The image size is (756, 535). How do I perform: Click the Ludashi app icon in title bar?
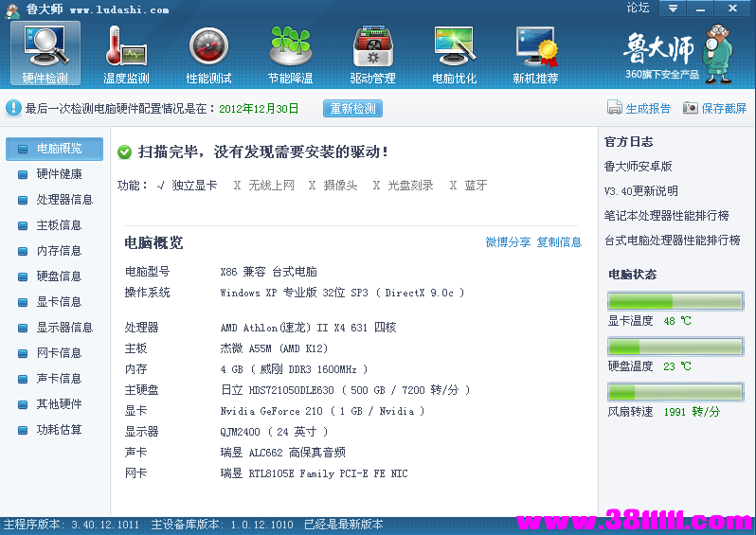point(12,9)
